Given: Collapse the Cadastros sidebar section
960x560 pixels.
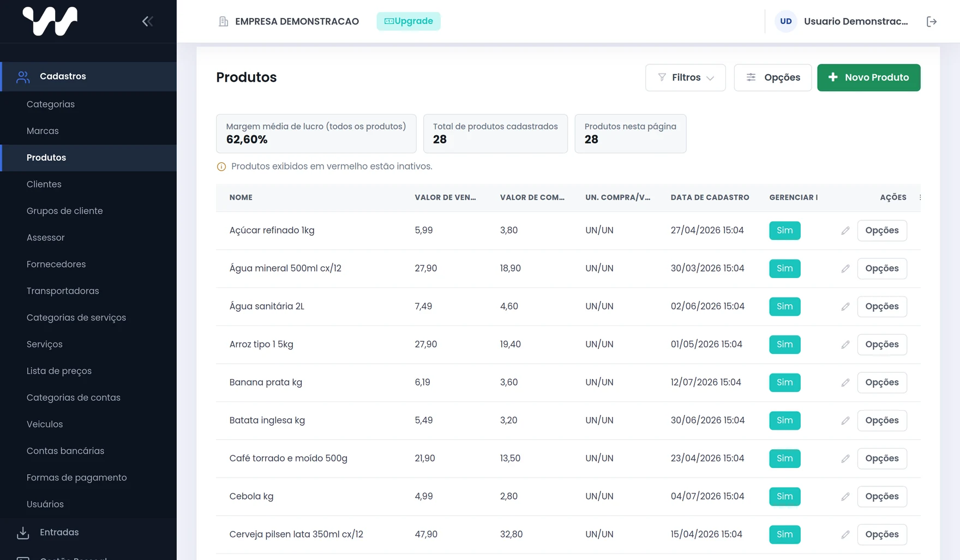Looking at the screenshot, I should coord(88,76).
